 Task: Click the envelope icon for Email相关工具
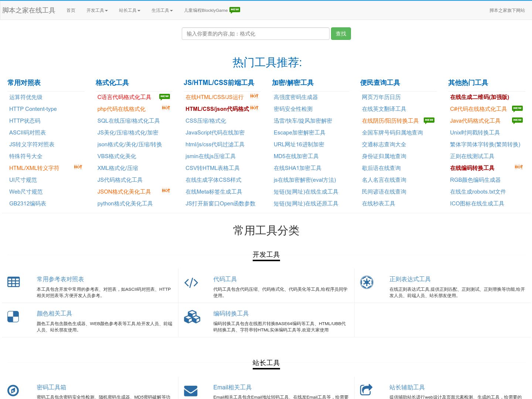[x=191, y=391]
